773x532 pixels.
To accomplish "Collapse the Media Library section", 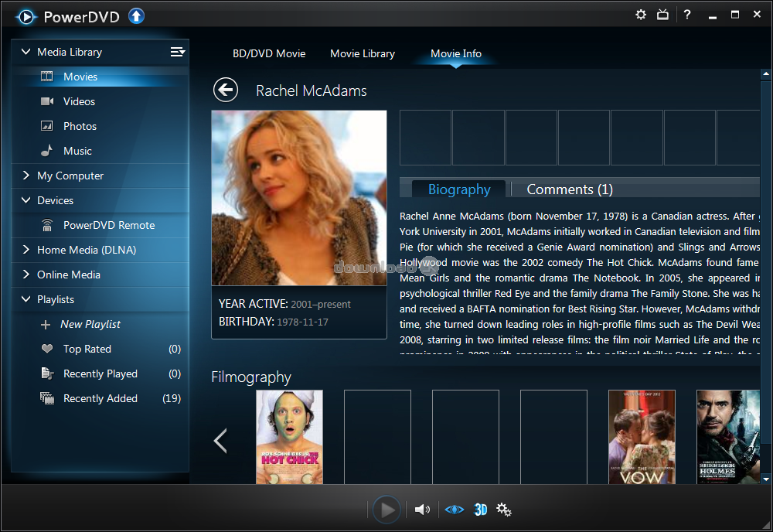I will click(26, 51).
